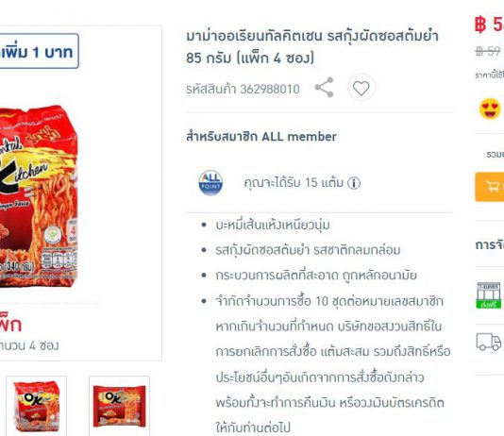
Task: Click the heart-eyes emoji icon
Action: [490, 109]
